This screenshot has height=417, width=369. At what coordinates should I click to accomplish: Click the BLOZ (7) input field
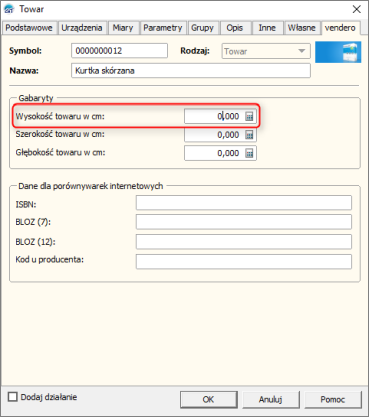point(244,222)
